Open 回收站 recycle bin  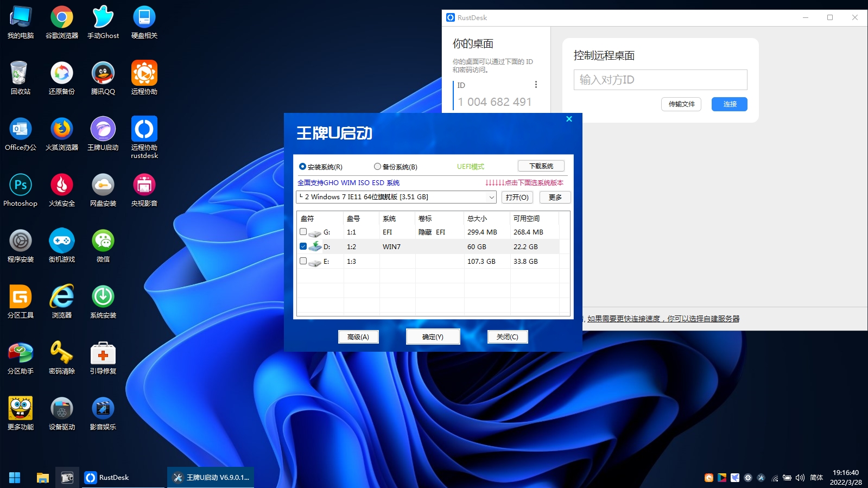tap(21, 79)
